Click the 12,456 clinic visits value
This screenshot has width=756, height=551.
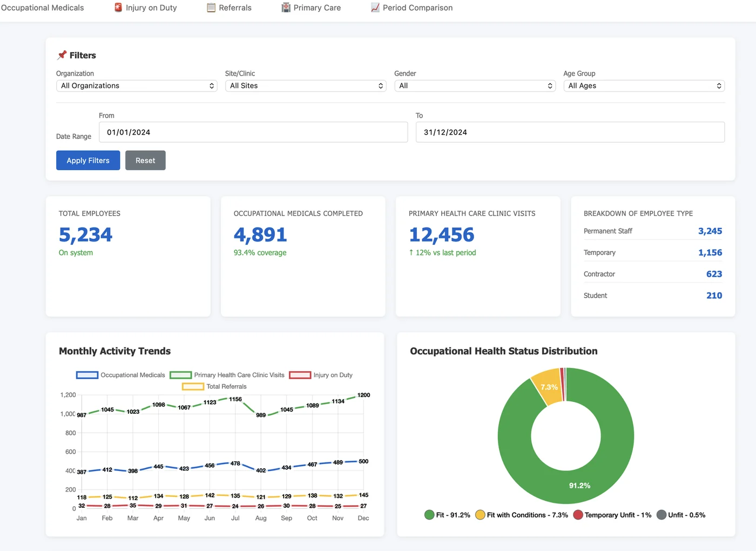[x=442, y=235]
